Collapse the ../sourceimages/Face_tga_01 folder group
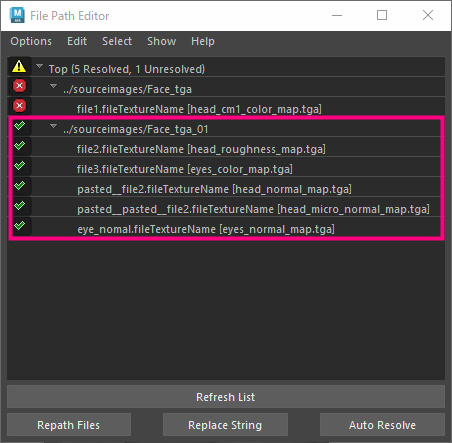The height and width of the screenshot is (443, 452). coord(53,126)
